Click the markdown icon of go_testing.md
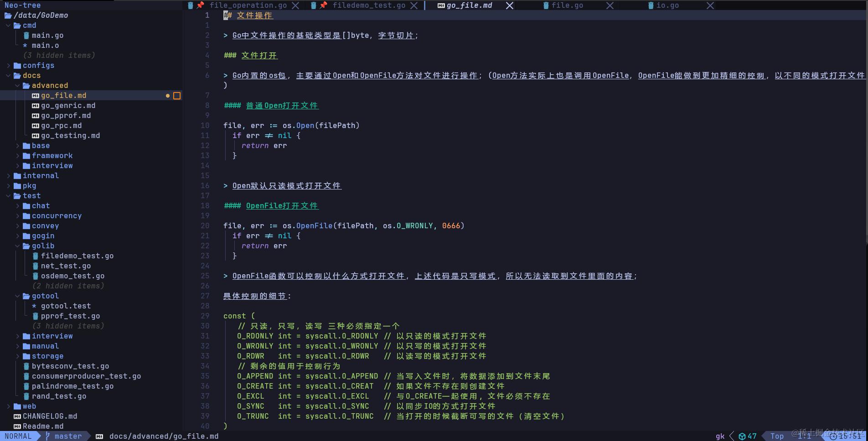Screen dimensions: 868x441 (x=35, y=136)
